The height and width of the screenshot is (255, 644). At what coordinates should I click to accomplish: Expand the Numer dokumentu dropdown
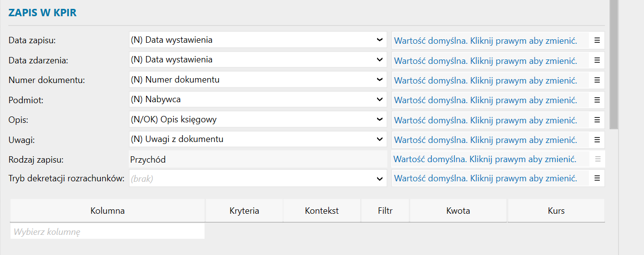pos(379,80)
